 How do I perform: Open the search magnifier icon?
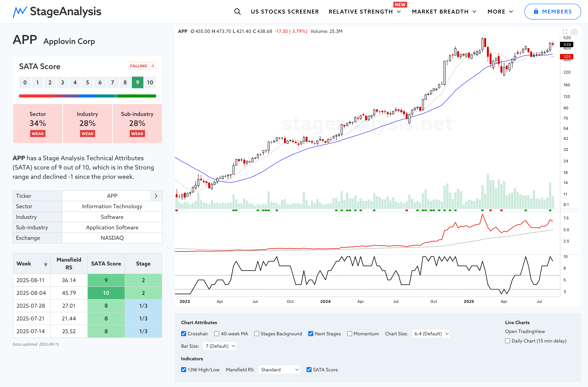pos(237,12)
